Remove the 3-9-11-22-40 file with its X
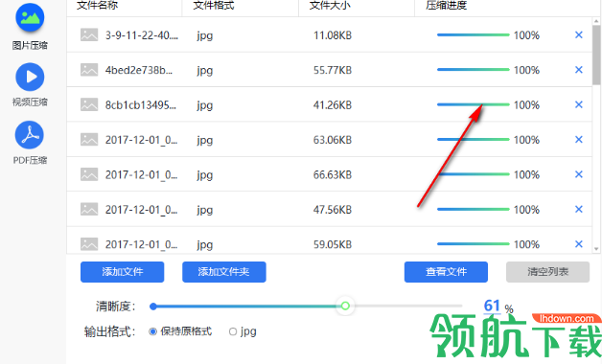Viewport: 602px width, 364px height. coord(579,34)
